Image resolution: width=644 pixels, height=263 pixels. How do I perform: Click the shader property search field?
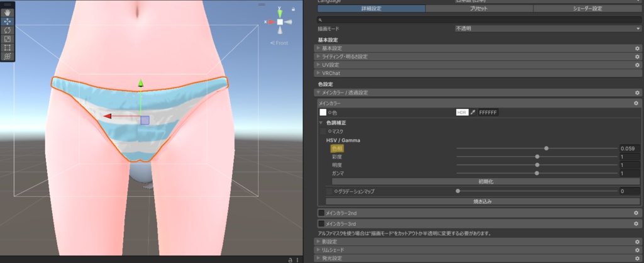(x=479, y=20)
